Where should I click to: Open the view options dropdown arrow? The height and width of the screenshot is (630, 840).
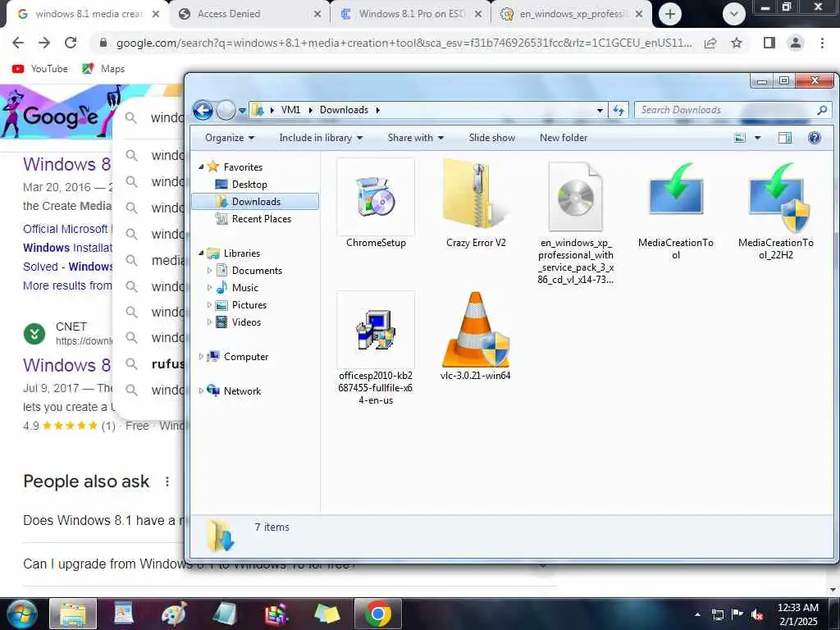(757, 138)
